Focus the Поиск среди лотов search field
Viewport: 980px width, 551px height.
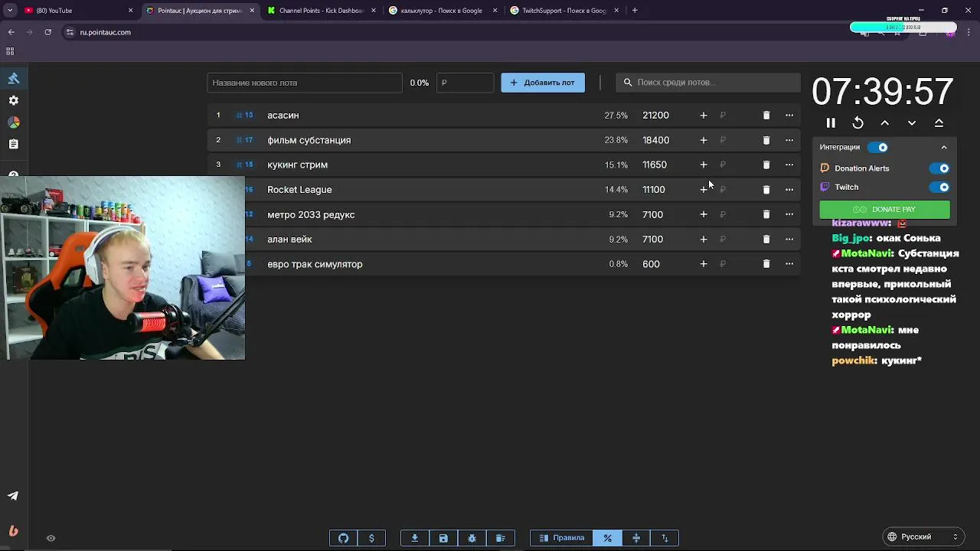click(708, 83)
